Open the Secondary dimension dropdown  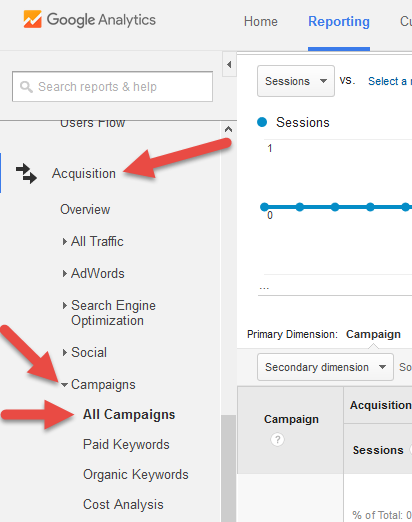[325, 367]
